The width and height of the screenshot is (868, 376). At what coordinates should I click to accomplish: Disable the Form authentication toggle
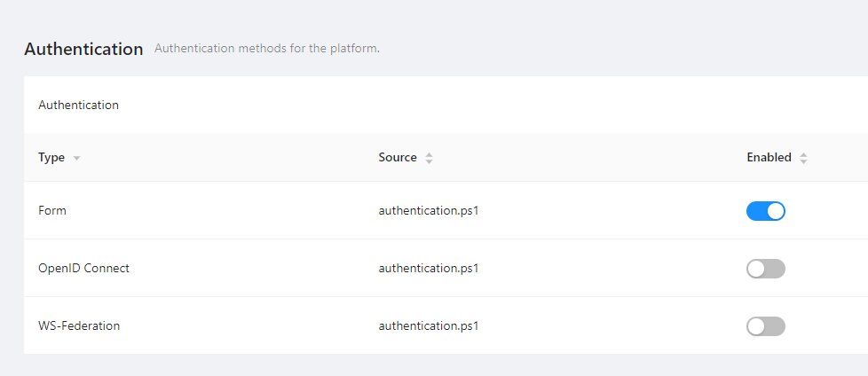[x=765, y=211]
